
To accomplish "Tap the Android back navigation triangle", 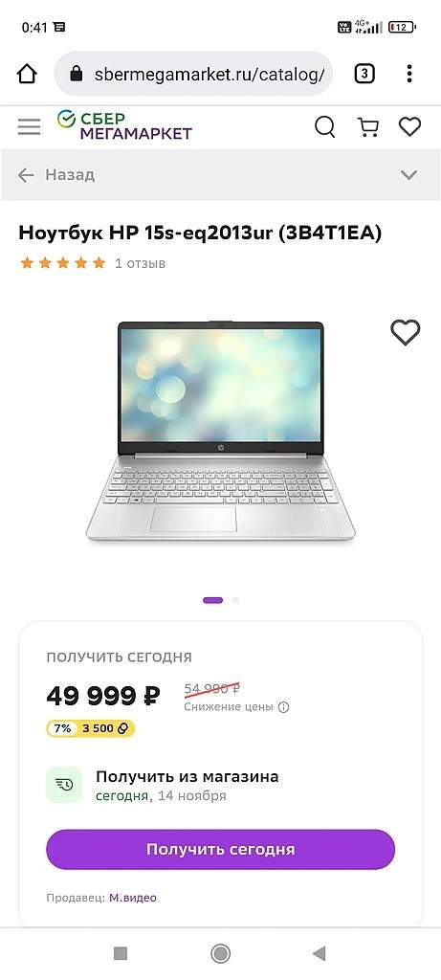I will [320, 953].
